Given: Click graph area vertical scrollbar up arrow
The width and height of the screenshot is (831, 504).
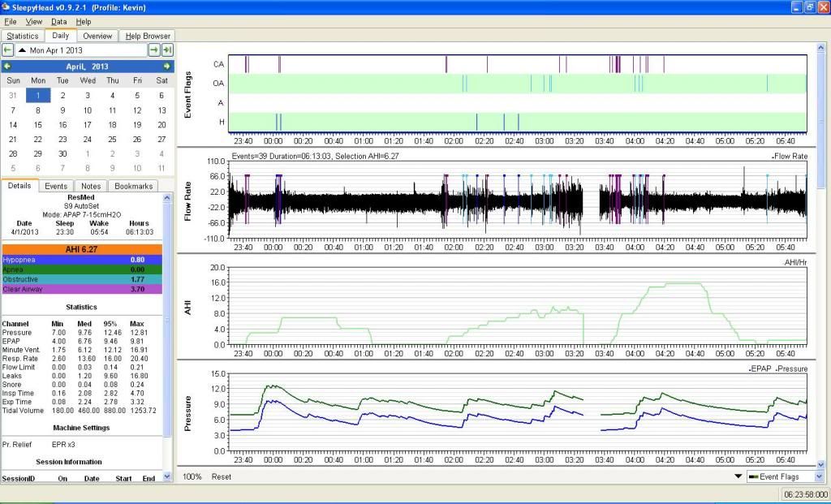Looking at the screenshot, I should pyautogui.click(x=821, y=48).
